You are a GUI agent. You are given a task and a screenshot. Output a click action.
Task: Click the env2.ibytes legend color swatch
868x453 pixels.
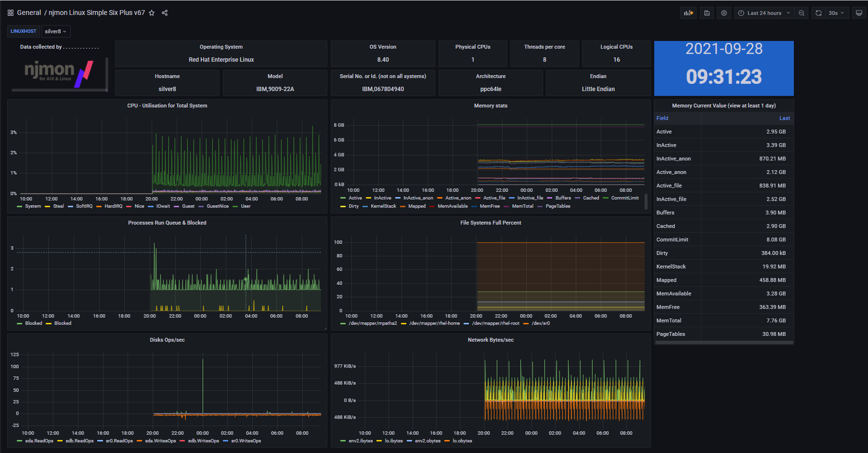[x=343, y=441]
